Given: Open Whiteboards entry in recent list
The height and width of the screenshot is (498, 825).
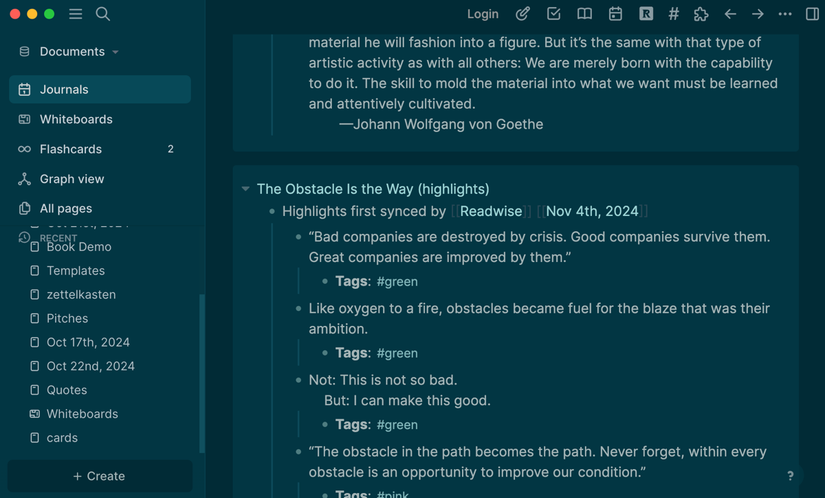Looking at the screenshot, I should pyautogui.click(x=82, y=414).
